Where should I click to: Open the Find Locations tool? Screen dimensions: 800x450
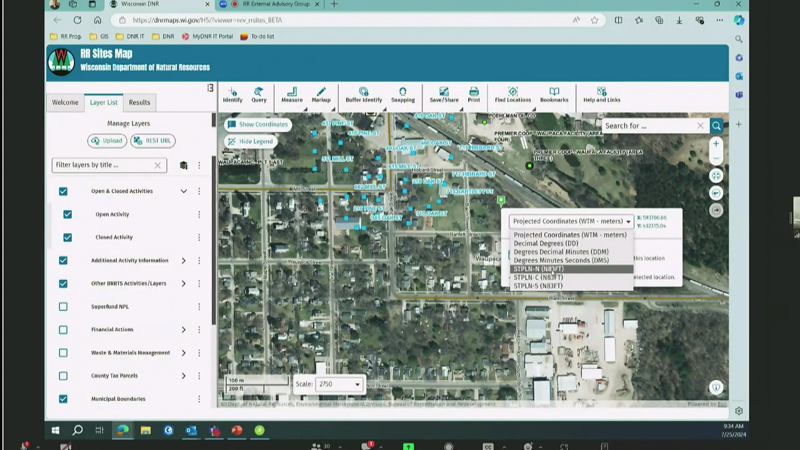pos(513,95)
